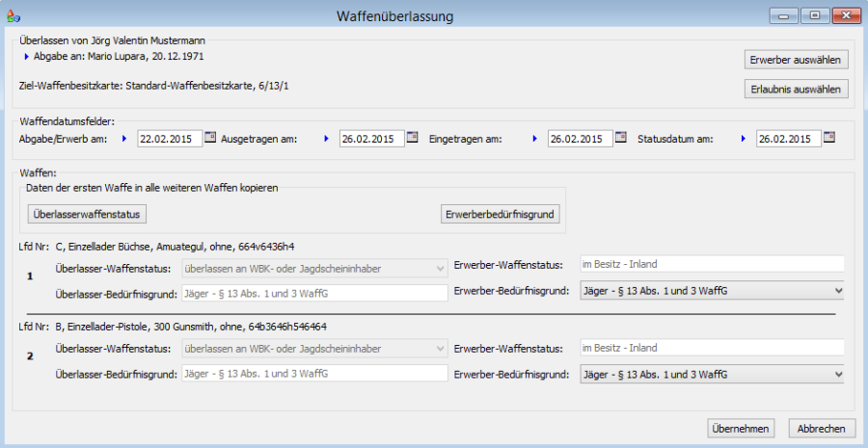Screen dimensions: 868x448
Task: Click blue arrow before Statusdatum date field
Action: (x=744, y=139)
